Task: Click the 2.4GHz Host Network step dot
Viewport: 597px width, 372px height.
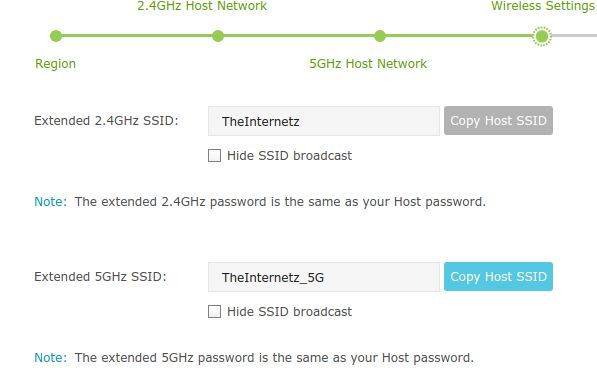Action: click(218, 36)
